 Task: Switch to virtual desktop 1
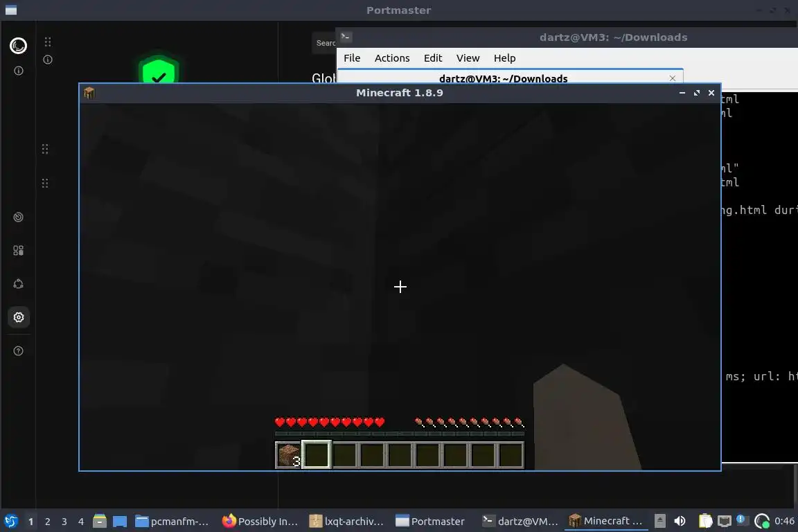click(x=30, y=522)
